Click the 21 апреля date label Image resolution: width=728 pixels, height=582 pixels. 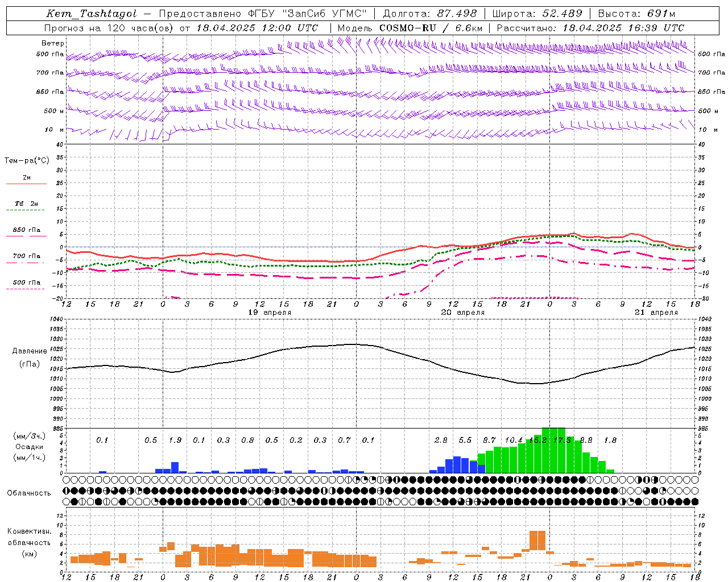(x=656, y=313)
